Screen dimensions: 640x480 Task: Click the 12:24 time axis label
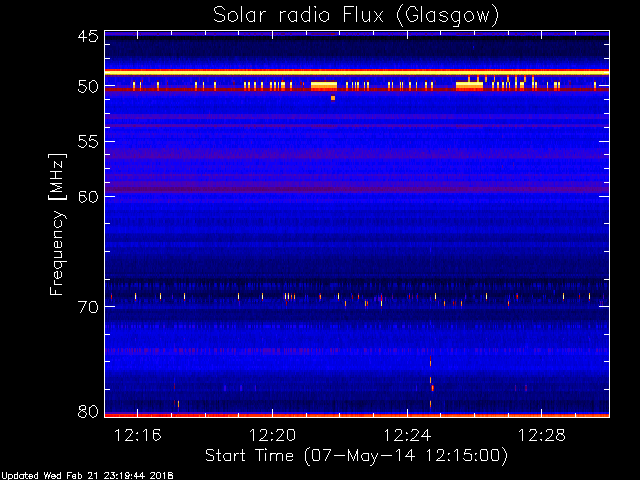click(x=407, y=436)
